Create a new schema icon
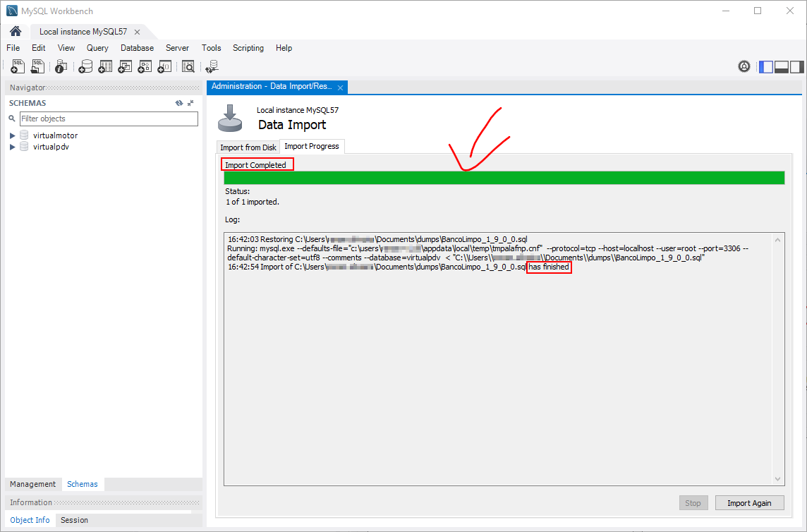The width and height of the screenshot is (807, 532). click(x=85, y=66)
